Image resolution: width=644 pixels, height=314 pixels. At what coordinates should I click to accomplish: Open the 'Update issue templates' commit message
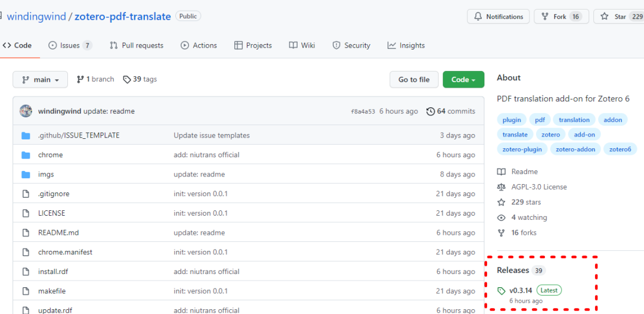tap(212, 135)
